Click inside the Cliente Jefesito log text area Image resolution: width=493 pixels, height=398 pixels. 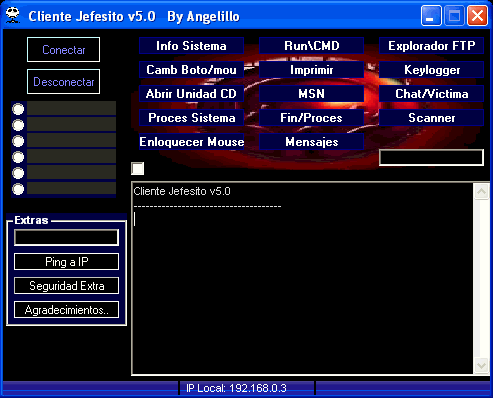[x=302, y=278]
